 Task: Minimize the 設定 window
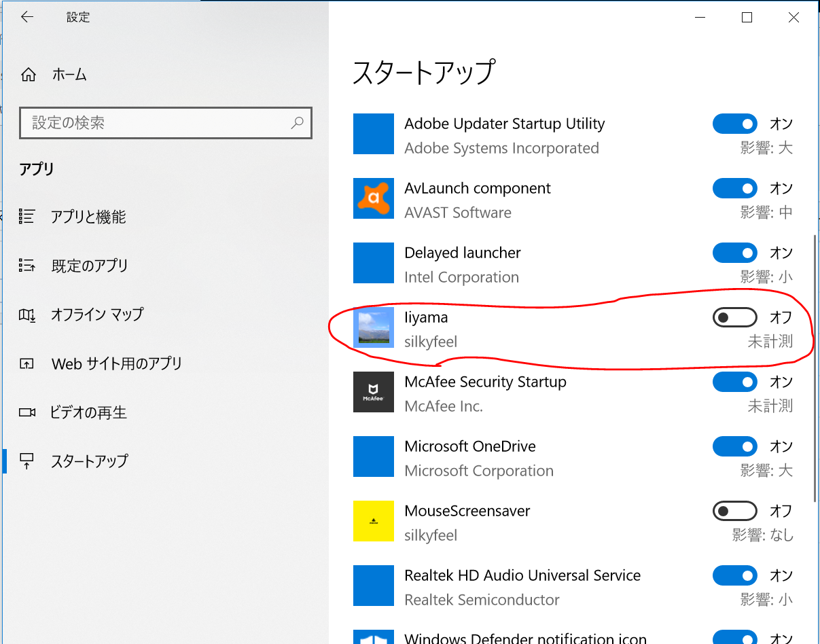(x=700, y=18)
